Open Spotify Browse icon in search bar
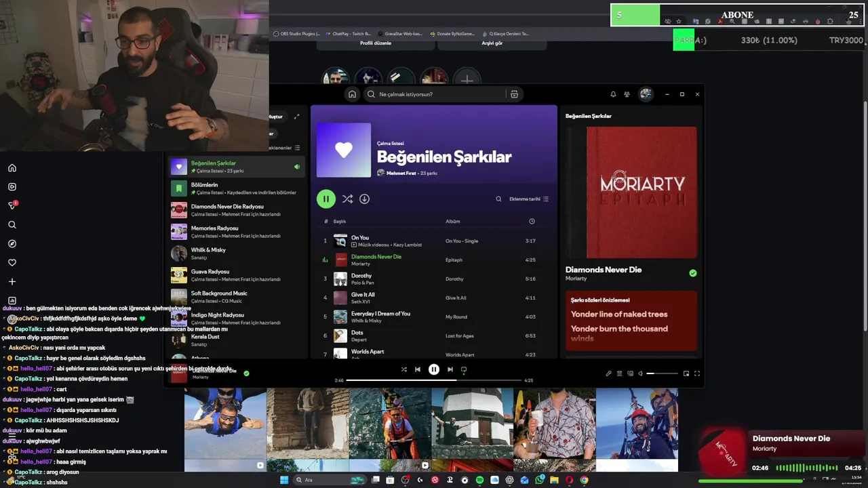The width and height of the screenshot is (868, 488). [x=514, y=94]
